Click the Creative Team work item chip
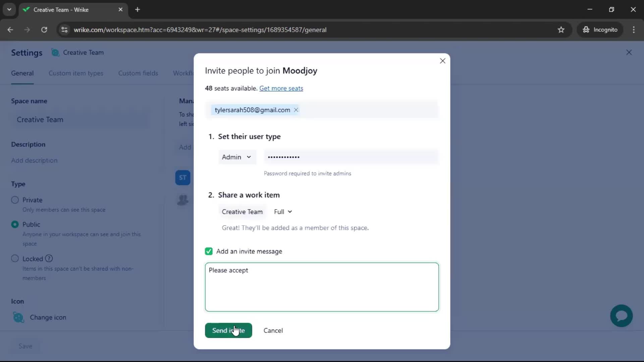644x362 pixels. [x=242, y=212]
